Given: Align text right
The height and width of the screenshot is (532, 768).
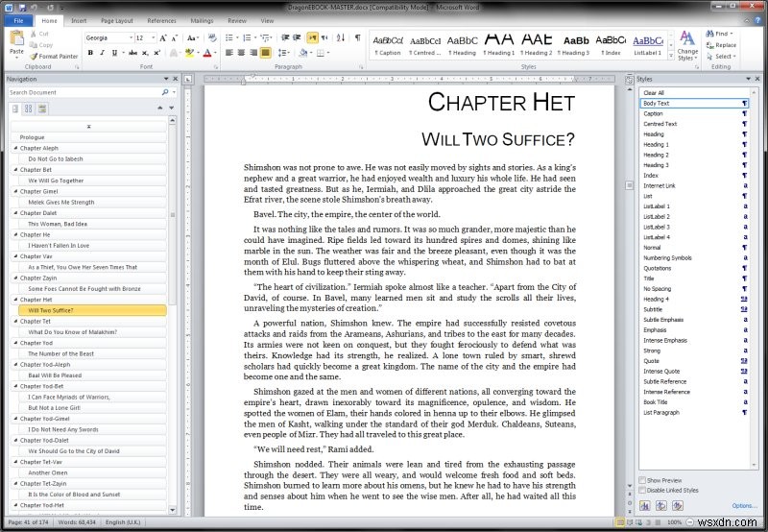Looking at the screenshot, I should coord(253,53).
